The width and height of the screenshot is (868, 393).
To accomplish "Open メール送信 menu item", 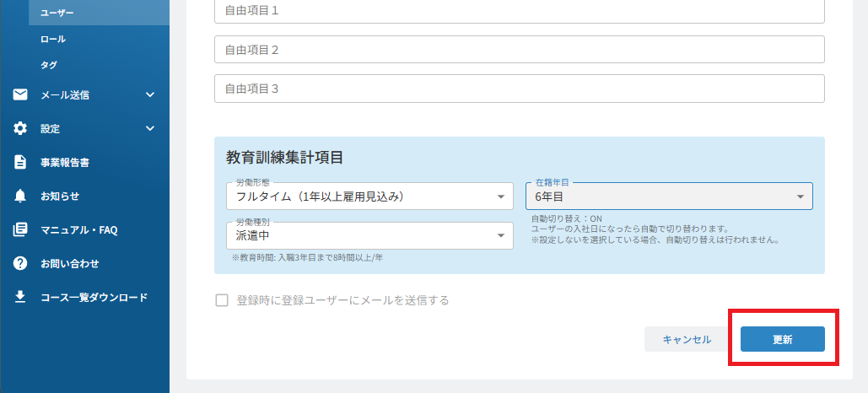I will pyautogui.click(x=84, y=94).
